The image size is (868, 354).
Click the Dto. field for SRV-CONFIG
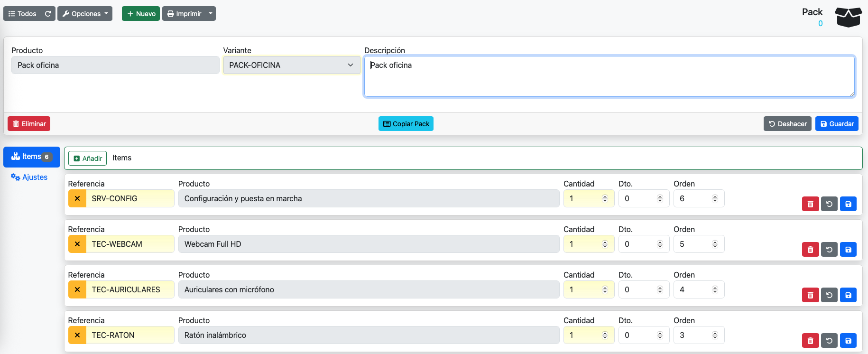click(644, 198)
